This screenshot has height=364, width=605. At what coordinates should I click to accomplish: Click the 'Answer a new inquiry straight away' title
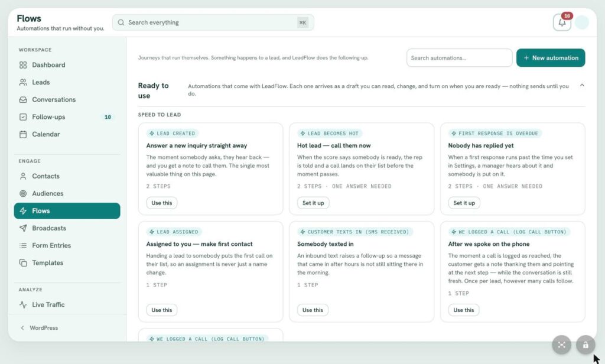[x=196, y=145]
